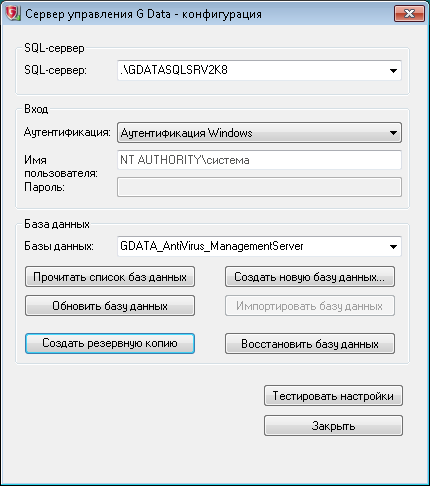Screen dimensions: 430x486
Task: Click the G Data shield icon in title bar
Action: pyautogui.click(x=13, y=14)
